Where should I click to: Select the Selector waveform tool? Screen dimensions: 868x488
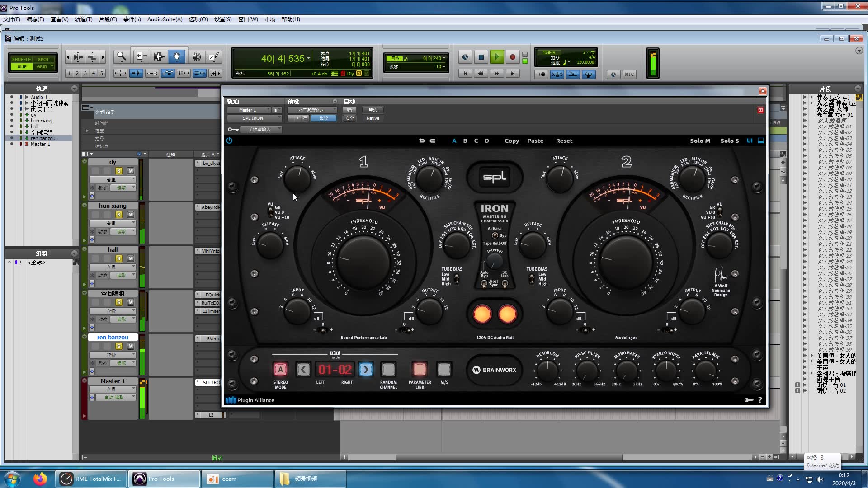[159, 56]
